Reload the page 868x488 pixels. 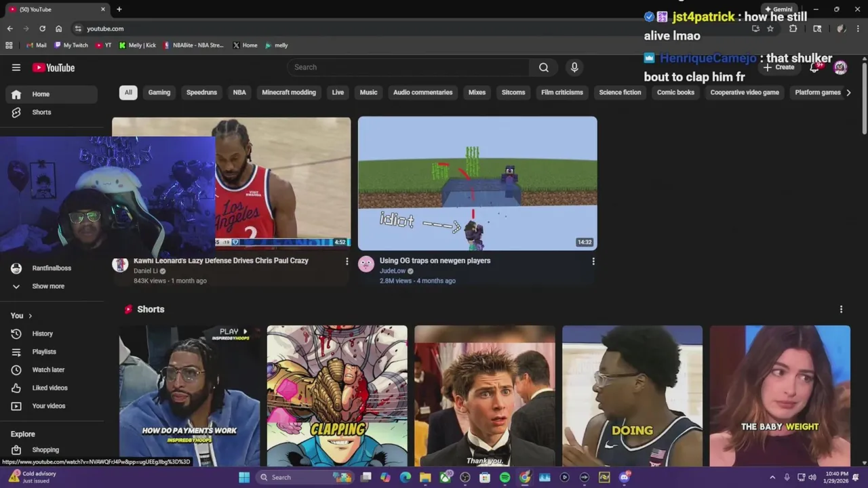pos(42,28)
